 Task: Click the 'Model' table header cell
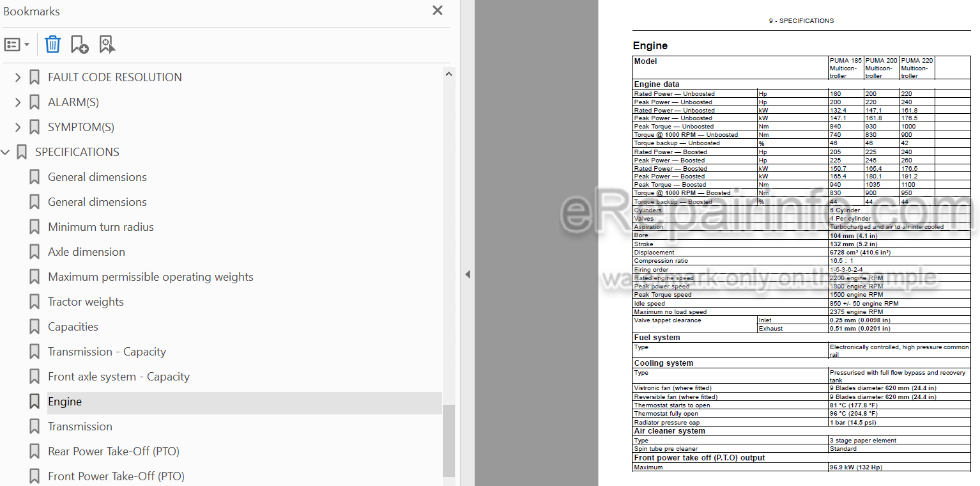pyautogui.click(x=730, y=68)
